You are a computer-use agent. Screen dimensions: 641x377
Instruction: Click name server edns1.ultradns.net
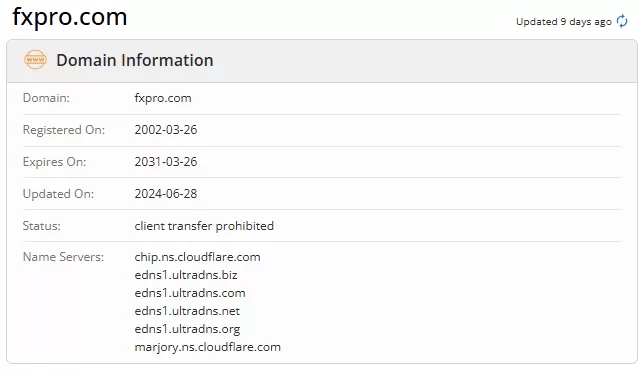pos(187,311)
